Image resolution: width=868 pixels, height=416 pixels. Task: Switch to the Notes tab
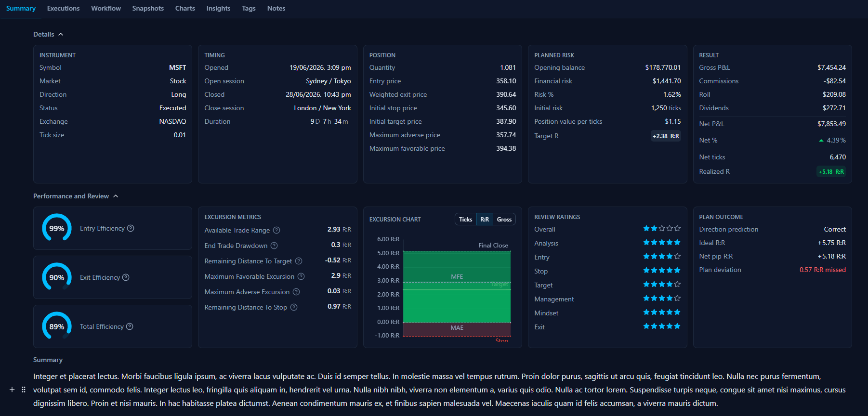pyautogui.click(x=276, y=9)
